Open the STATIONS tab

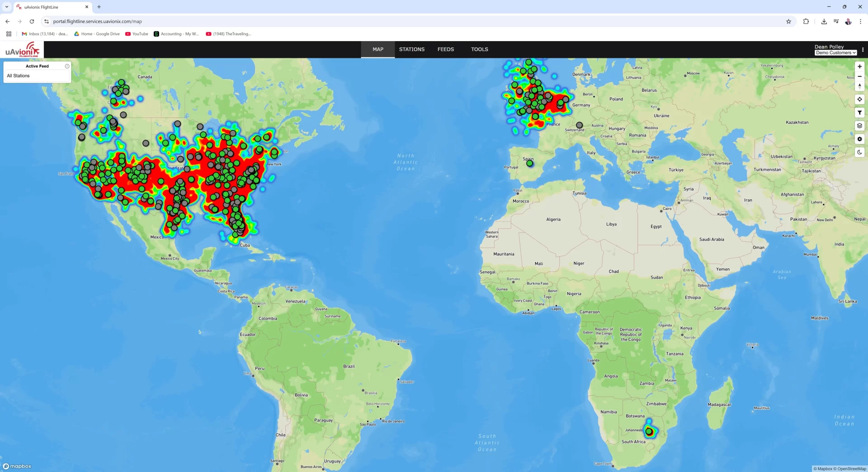point(411,49)
